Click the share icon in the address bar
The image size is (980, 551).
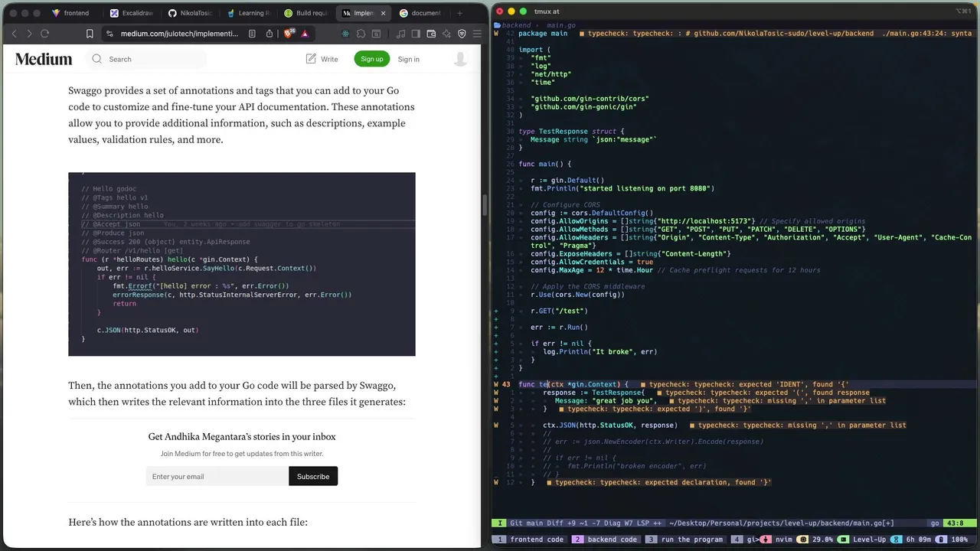tap(269, 34)
